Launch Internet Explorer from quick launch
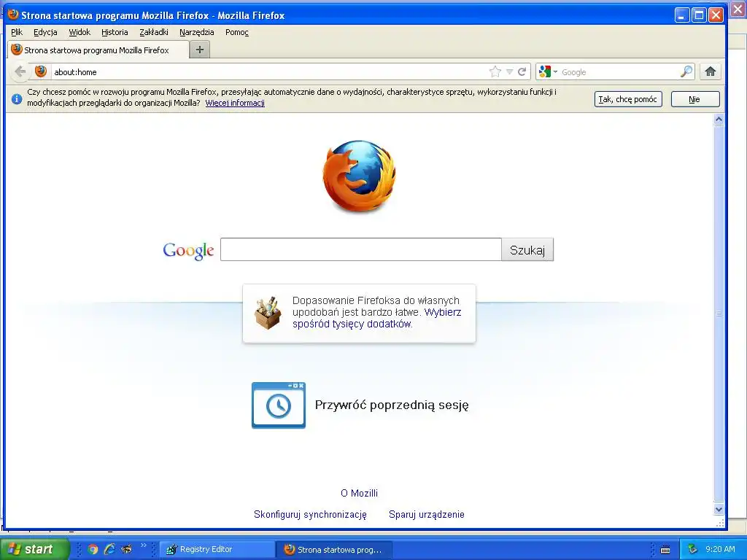Image resolution: width=747 pixels, height=560 pixels. click(x=109, y=550)
